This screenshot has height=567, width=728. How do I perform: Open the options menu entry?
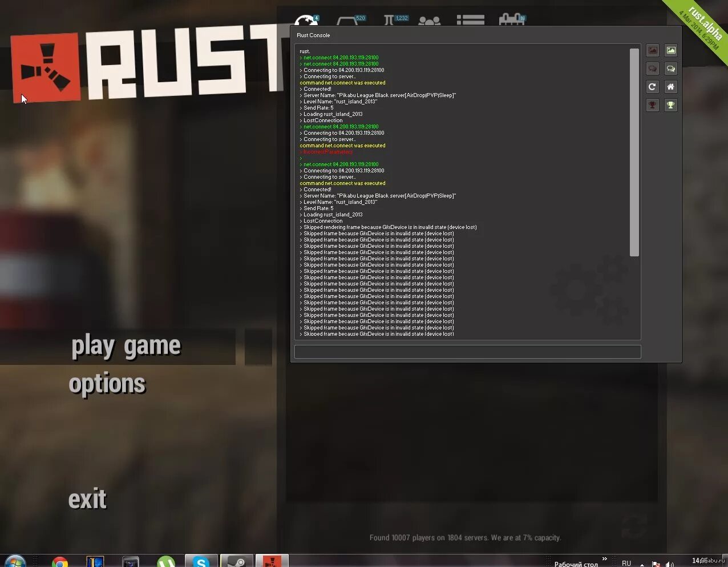coord(107,384)
